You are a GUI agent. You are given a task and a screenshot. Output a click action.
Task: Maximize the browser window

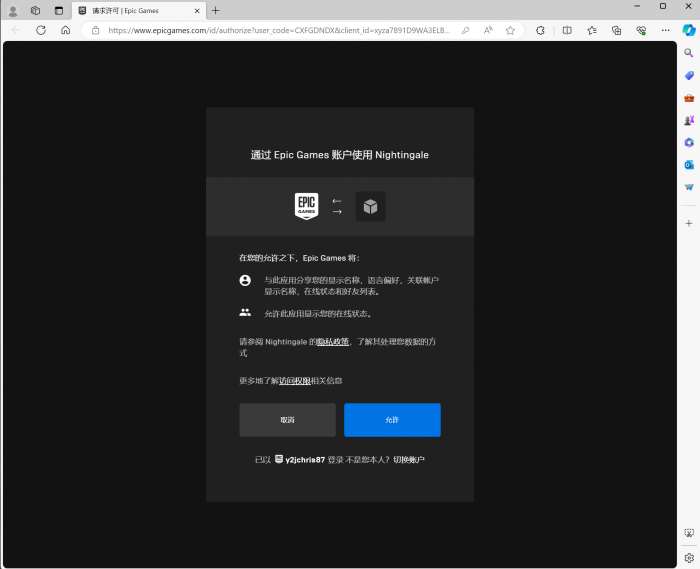tap(663, 6)
